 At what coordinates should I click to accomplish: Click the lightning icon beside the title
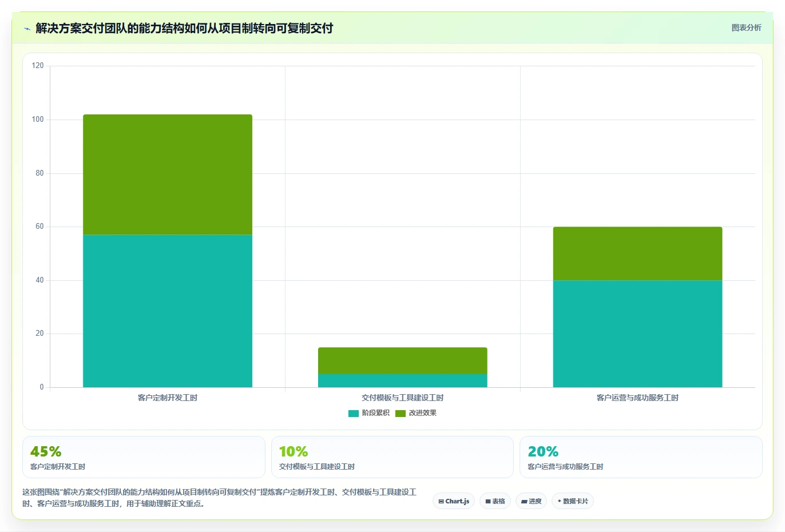(27, 29)
